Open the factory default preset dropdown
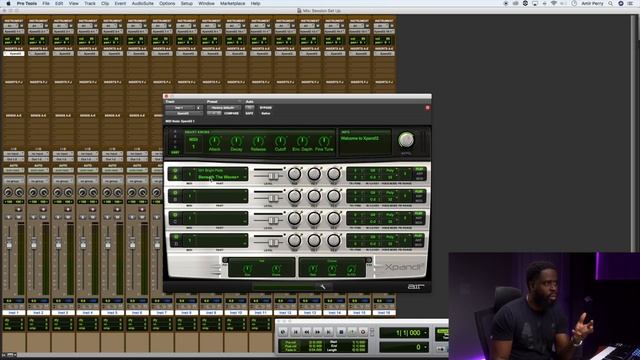Screen dimensions: 640x360 coord(223,108)
